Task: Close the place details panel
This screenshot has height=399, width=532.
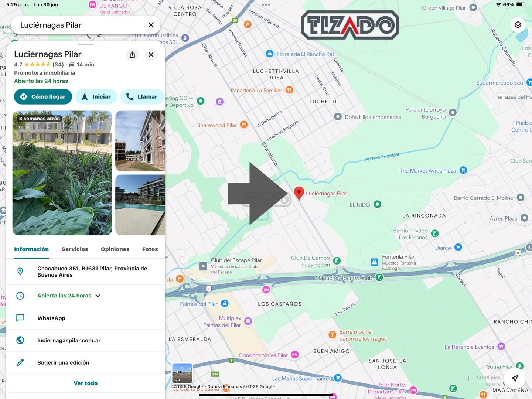Action: coord(151,55)
